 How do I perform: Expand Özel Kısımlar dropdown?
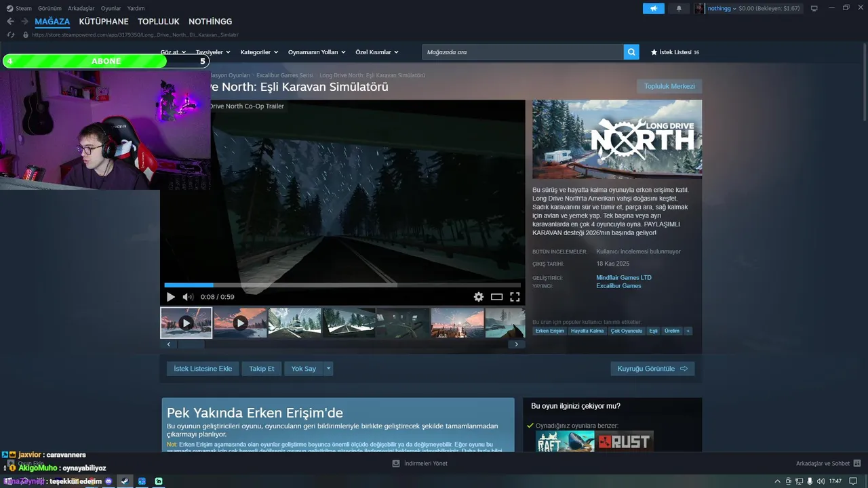pyautogui.click(x=377, y=52)
